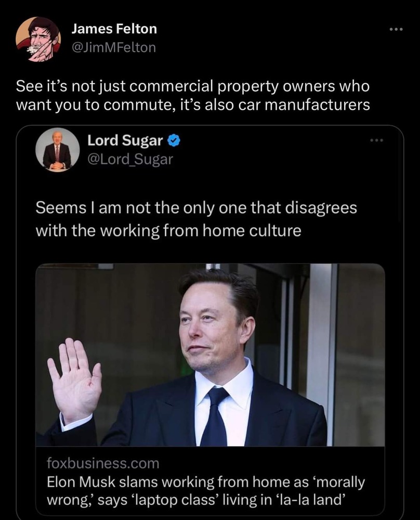Viewport: 420px width, 520px height.
Task: Click Lord Sugar's blue verified badge
Action: tap(176, 140)
